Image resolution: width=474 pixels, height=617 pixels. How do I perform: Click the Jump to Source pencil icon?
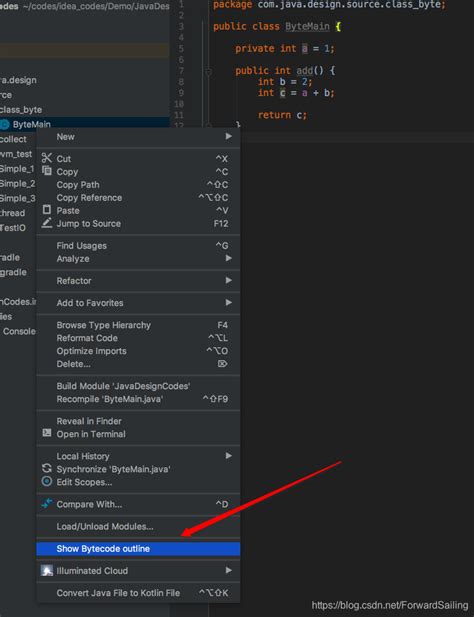coord(47,223)
